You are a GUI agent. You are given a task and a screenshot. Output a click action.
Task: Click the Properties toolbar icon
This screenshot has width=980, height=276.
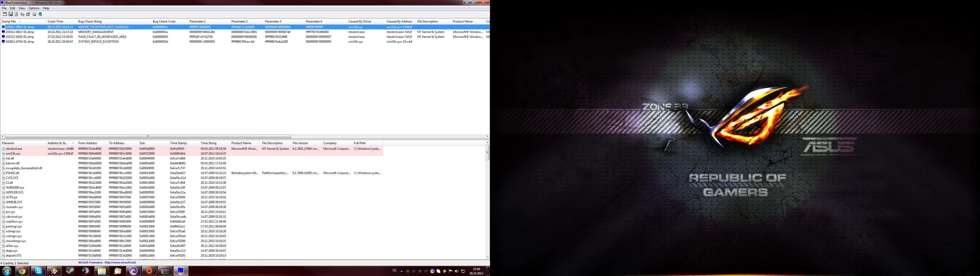28,14
